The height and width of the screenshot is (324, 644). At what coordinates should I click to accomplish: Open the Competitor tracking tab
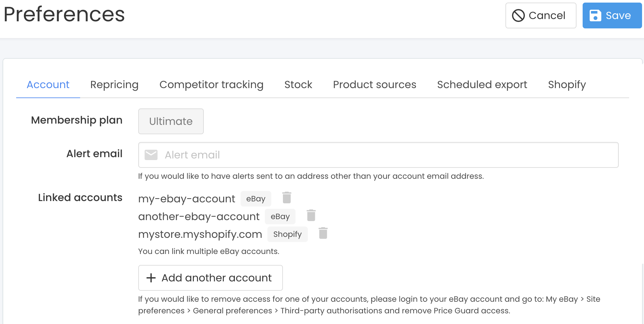[x=212, y=85]
